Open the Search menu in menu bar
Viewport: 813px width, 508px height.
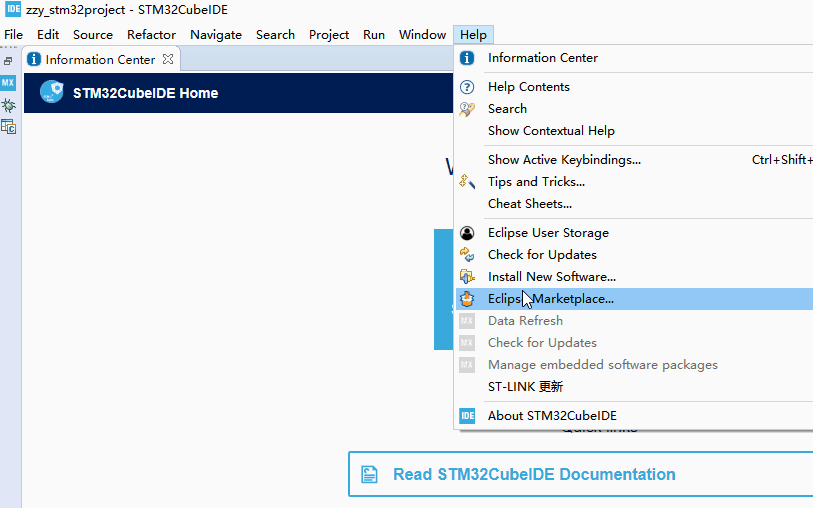click(x=275, y=35)
